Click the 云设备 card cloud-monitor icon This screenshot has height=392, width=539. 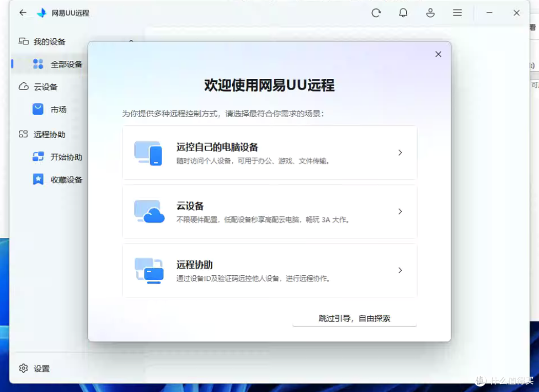pos(149,211)
